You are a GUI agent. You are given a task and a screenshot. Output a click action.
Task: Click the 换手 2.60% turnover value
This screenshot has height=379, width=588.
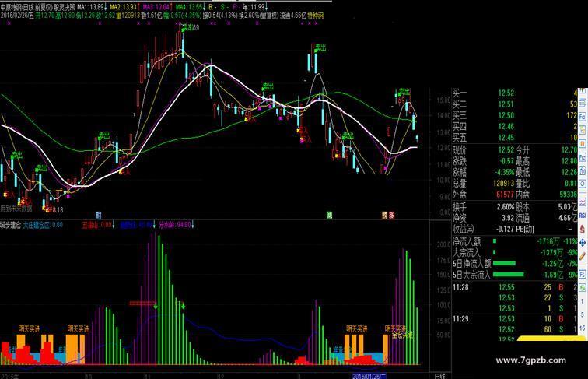505,207
